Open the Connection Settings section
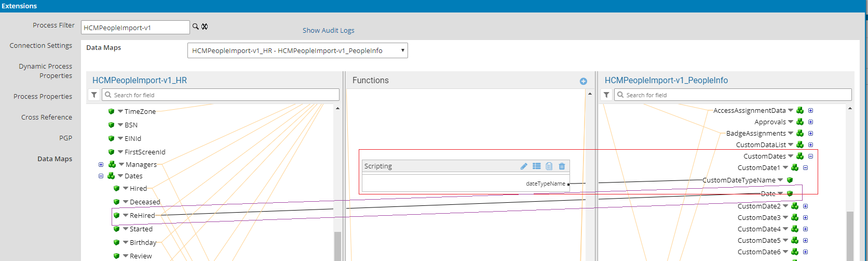This screenshot has height=261, width=868. coord(40,46)
